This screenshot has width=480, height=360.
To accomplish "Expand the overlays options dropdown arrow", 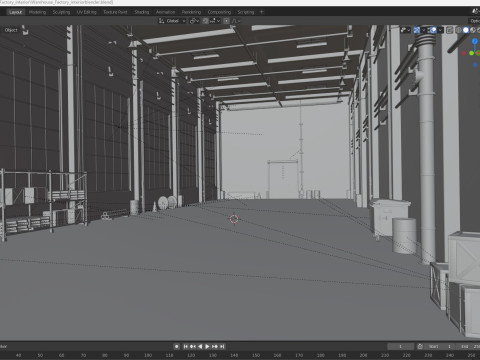I will [x=440, y=30].
